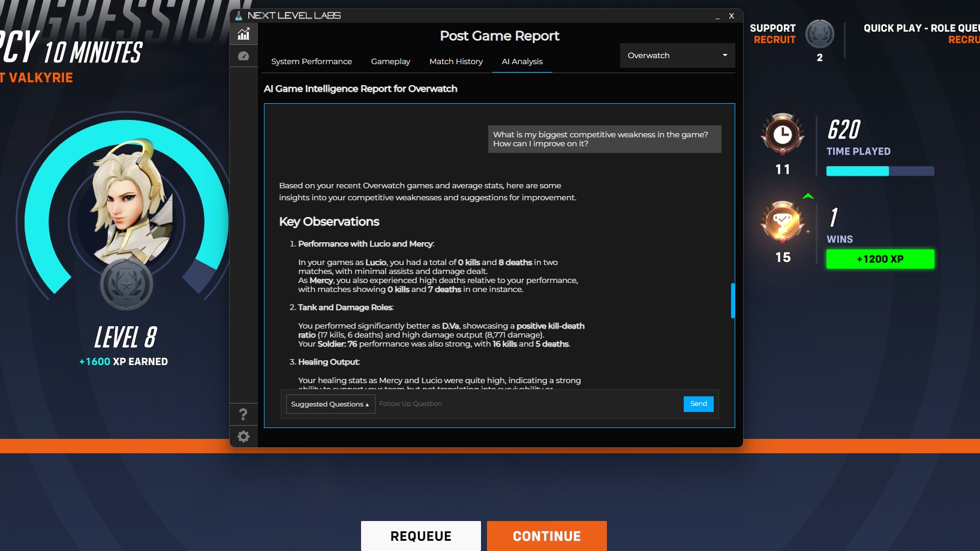Click the user question chat bubble

(x=605, y=139)
